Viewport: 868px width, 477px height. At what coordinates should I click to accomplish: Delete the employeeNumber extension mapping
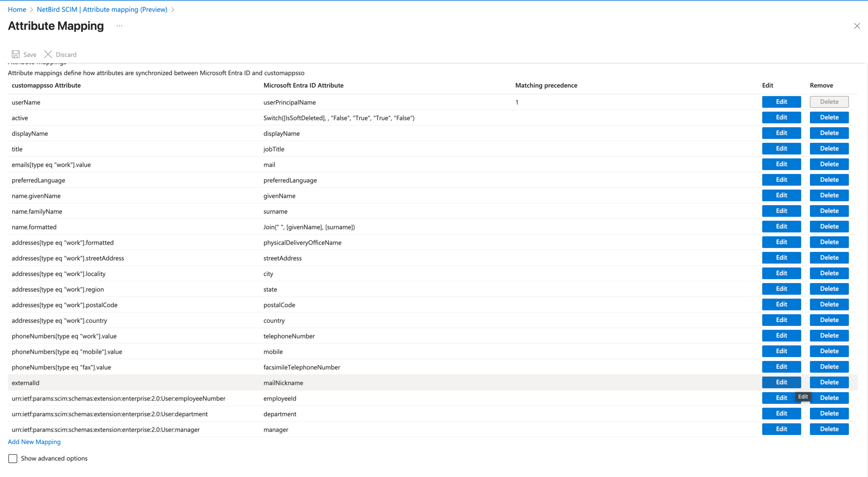(829, 398)
